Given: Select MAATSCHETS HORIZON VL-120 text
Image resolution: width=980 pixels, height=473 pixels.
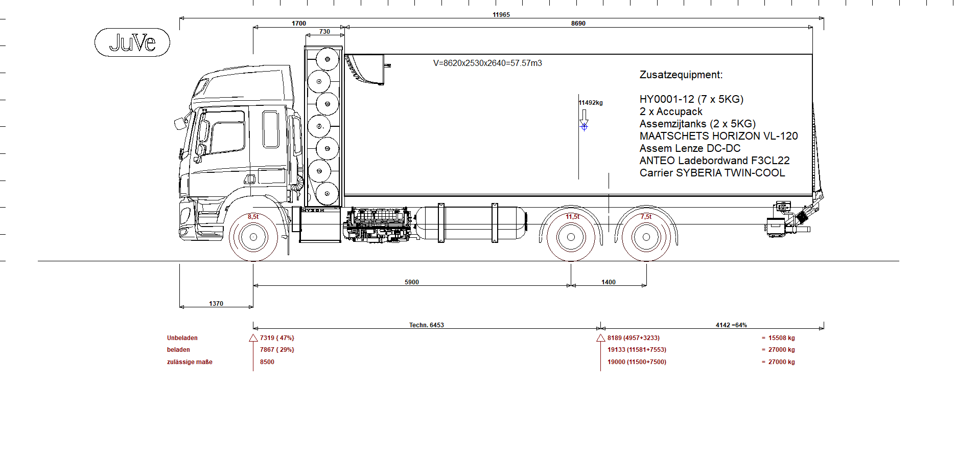Looking at the screenshot, I should click(718, 136).
